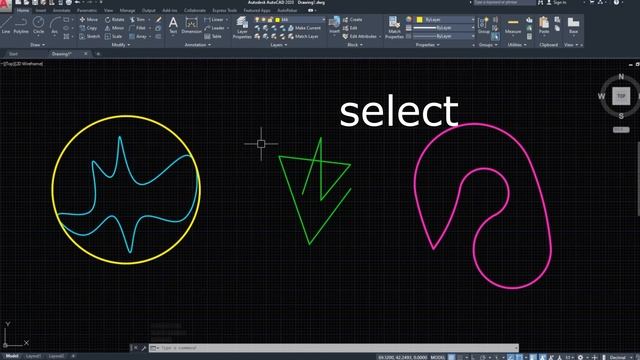Activate the Stretch tool
Screen dimensions: 640x360
[89, 36]
